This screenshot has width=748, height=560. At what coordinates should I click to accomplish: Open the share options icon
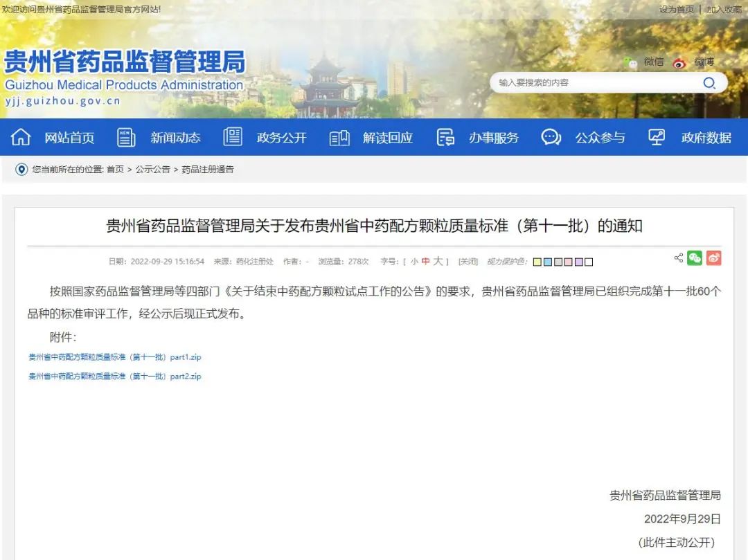point(678,258)
